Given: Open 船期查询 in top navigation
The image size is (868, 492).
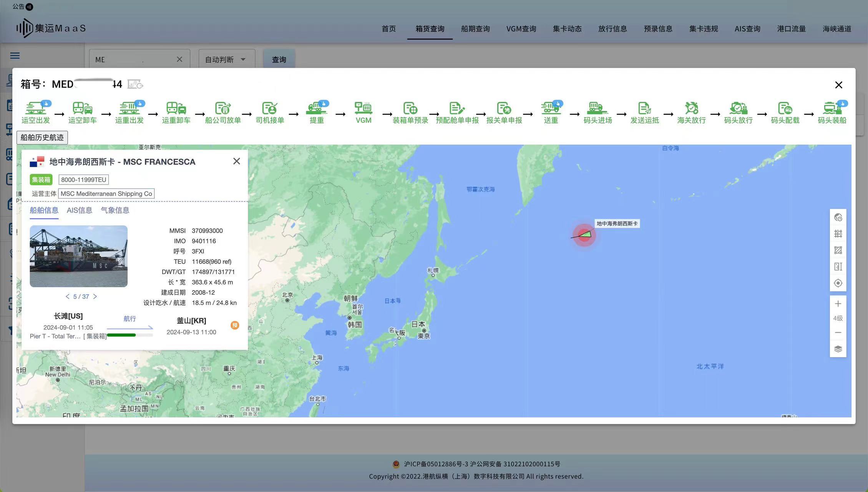Looking at the screenshot, I should pos(475,29).
